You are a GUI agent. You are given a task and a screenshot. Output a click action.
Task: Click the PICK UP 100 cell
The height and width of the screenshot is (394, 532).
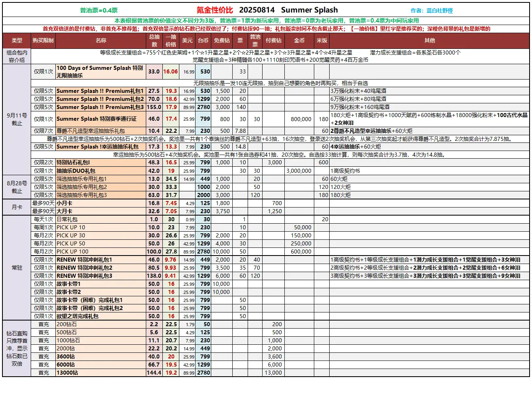tap(73, 251)
